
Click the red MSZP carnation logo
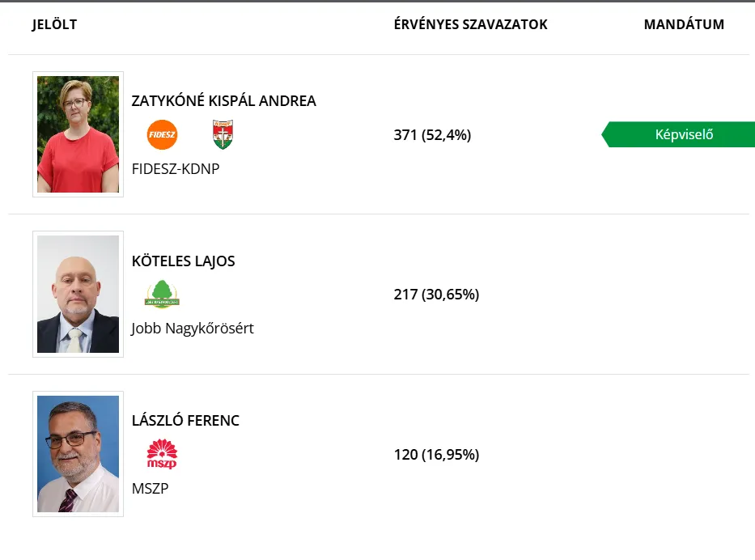point(162,453)
